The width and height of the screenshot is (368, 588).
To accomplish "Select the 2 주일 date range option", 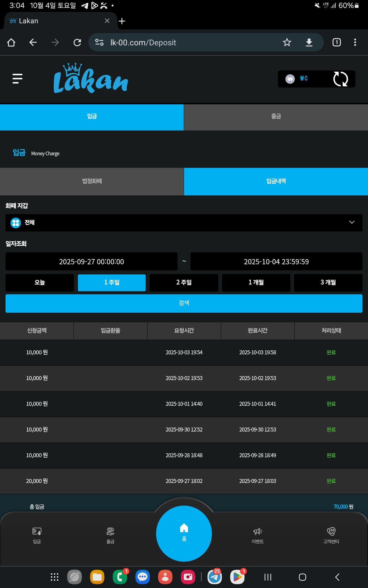I will coord(184,282).
